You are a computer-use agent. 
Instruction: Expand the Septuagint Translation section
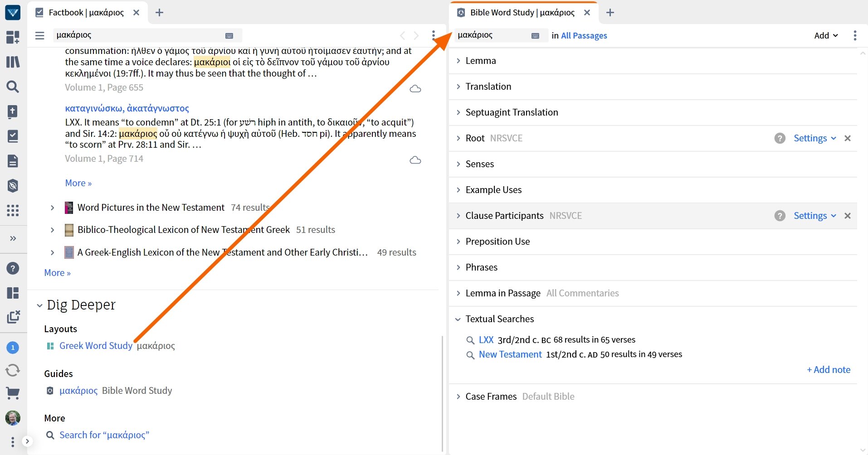[x=458, y=112]
